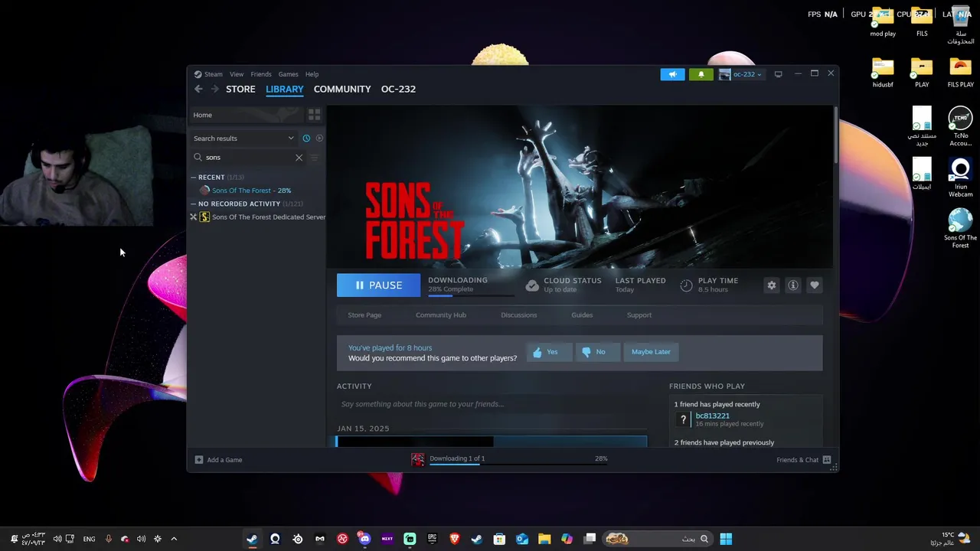Open the green notifications bell
Viewport: 980px width, 551px height.
701,74
